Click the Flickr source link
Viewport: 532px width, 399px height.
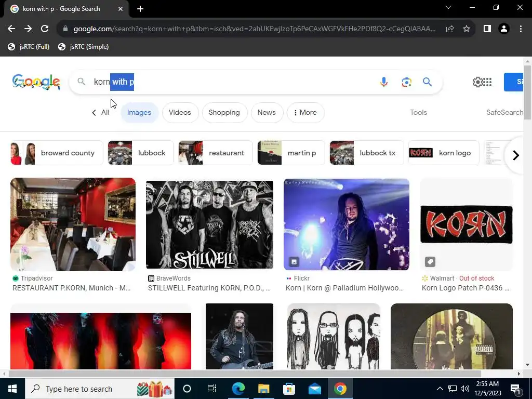coord(298,278)
